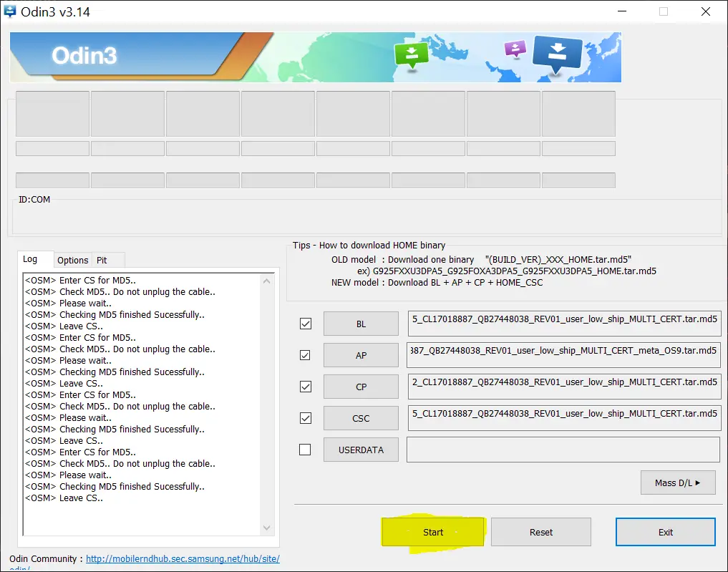Screen dimensions: 728x572
Task: Enable the USERDATA checkbox
Action: [x=305, y=450]
